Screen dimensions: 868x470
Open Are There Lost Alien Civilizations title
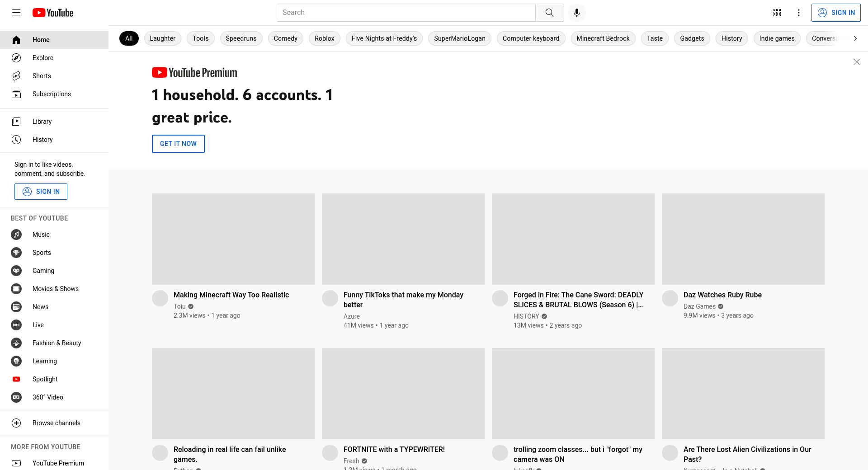coord(747,454)
